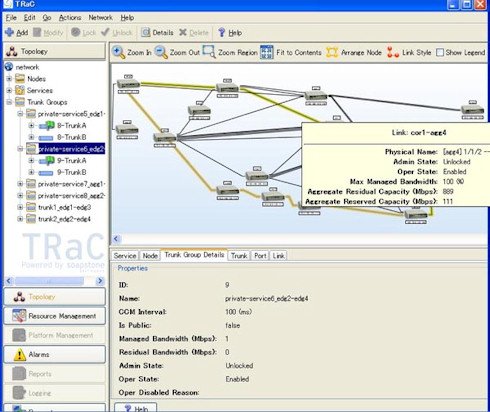490x412 pixels.
Task: Click the Arrange Node icon
Action: [x=332, y=52]
